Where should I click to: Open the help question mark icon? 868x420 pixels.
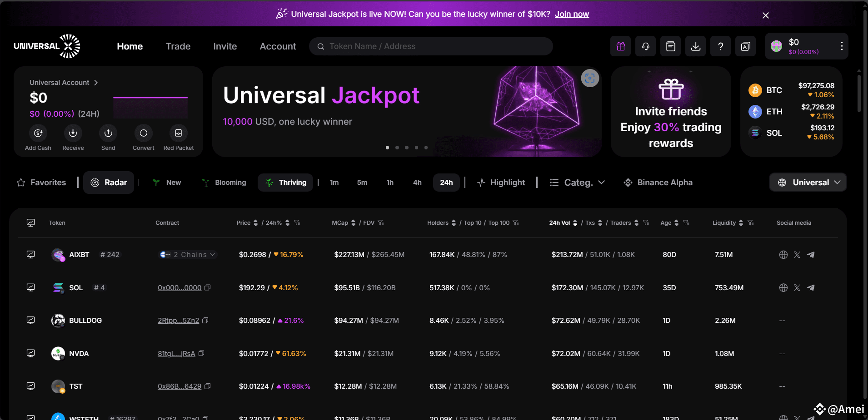(x=720, y=46)
